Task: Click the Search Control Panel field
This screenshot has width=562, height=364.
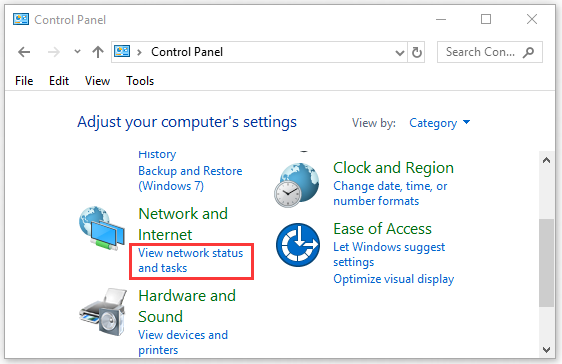Action: 490,52
